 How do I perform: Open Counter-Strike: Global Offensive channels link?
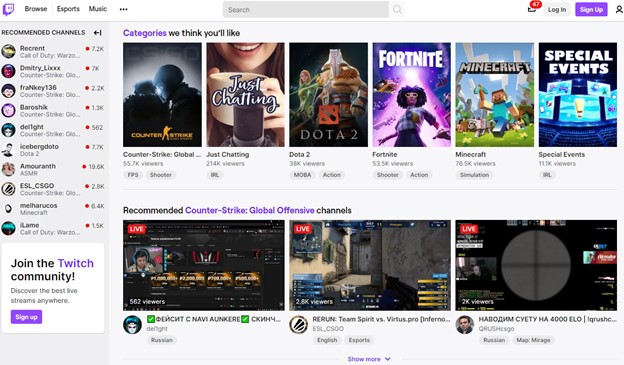[250, 210]
